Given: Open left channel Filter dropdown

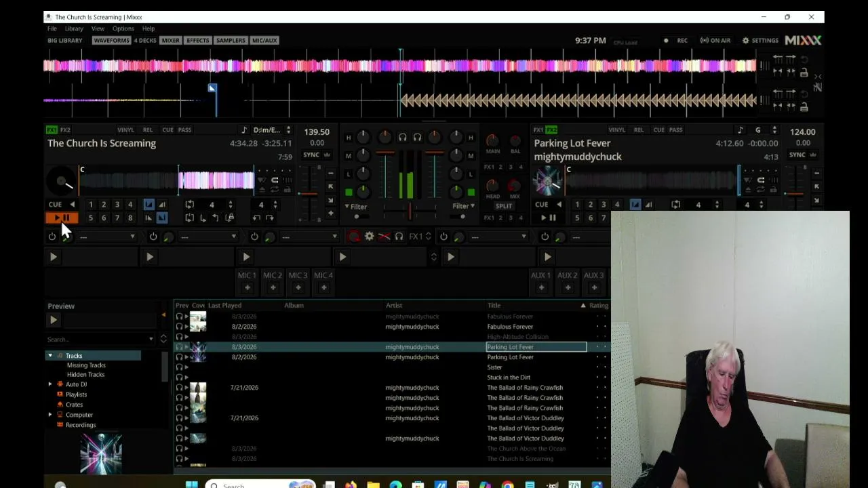Looking at the screenshot, I should [356, 207].
